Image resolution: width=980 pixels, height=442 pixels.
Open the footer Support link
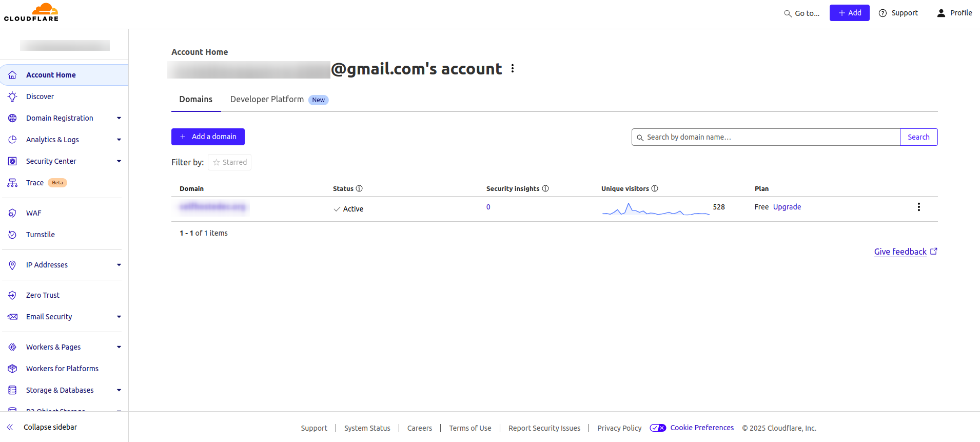pyautogui.click(x=314, y=428)
